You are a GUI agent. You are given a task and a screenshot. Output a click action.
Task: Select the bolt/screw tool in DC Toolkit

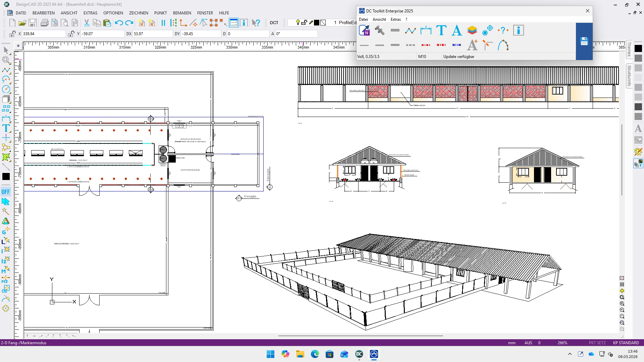(379, 31)
